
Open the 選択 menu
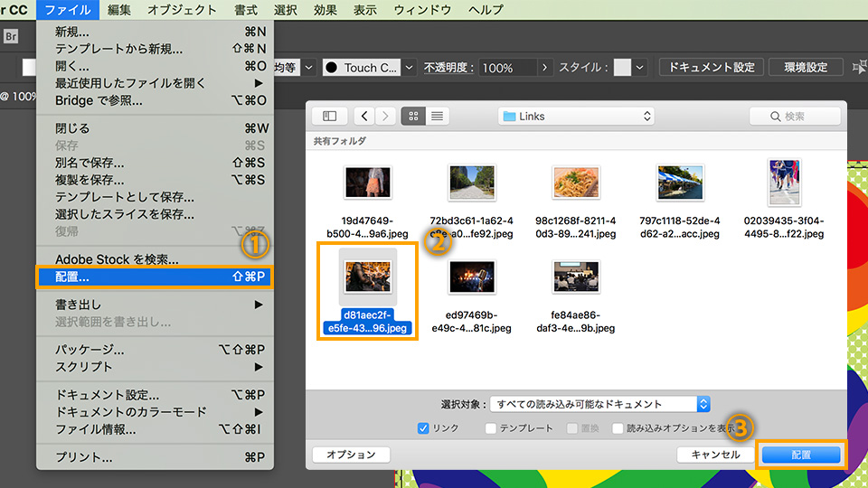click(x=285, y=10)
